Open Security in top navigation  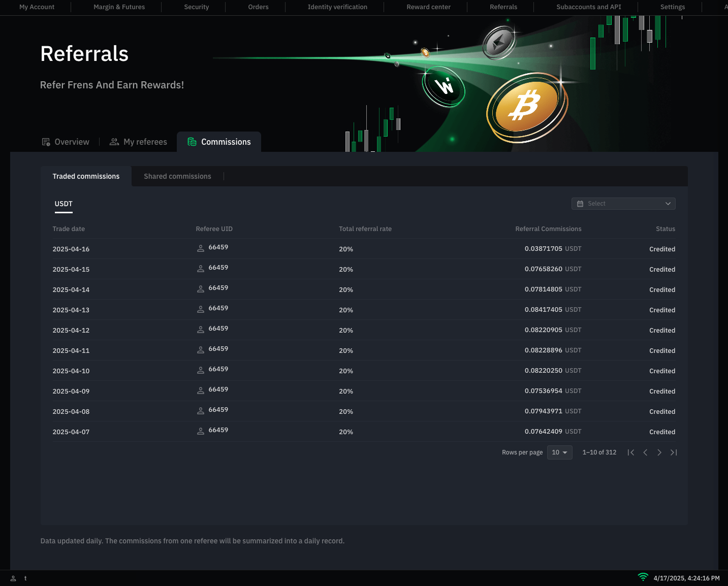pyautogui.click(x=197, y=7)
